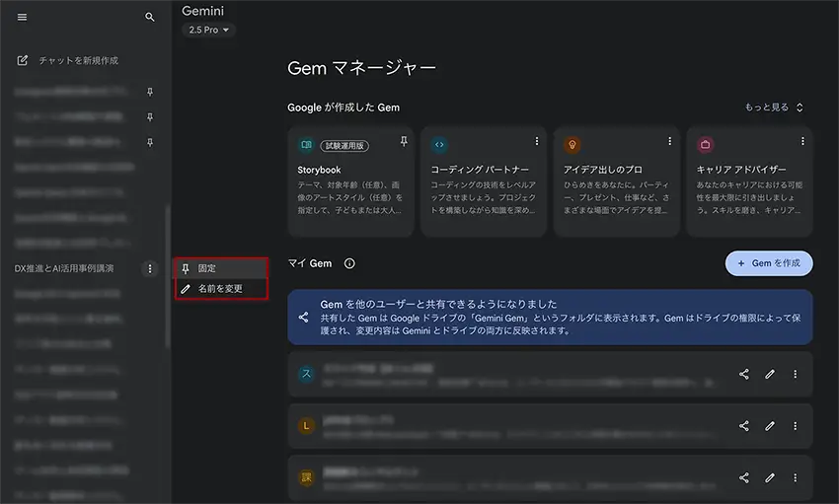Open more options on アイデア出しのプロ card
The height and width of the screenshot is (504, 839).
click(x=669, y=141)
